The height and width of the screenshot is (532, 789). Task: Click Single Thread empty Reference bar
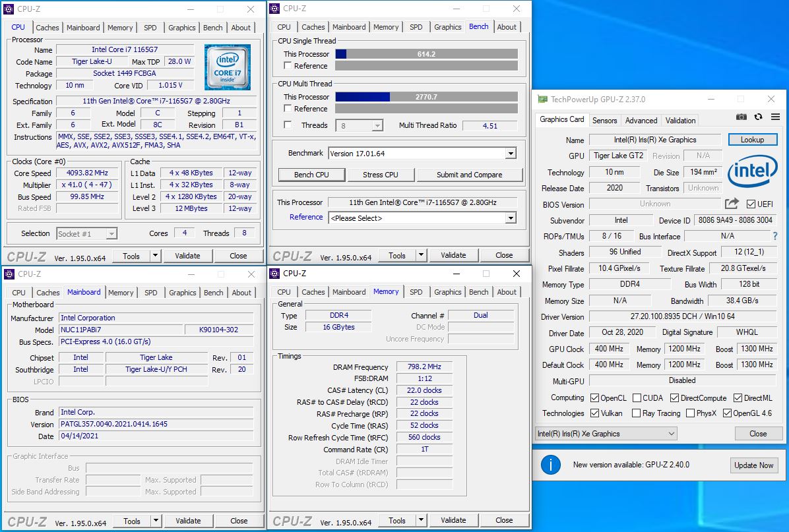426,65
